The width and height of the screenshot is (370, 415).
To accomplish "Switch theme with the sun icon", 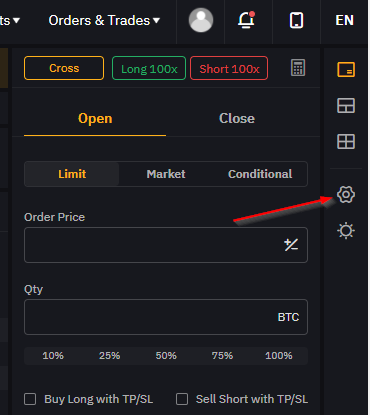I will click(x=346, y=231).
